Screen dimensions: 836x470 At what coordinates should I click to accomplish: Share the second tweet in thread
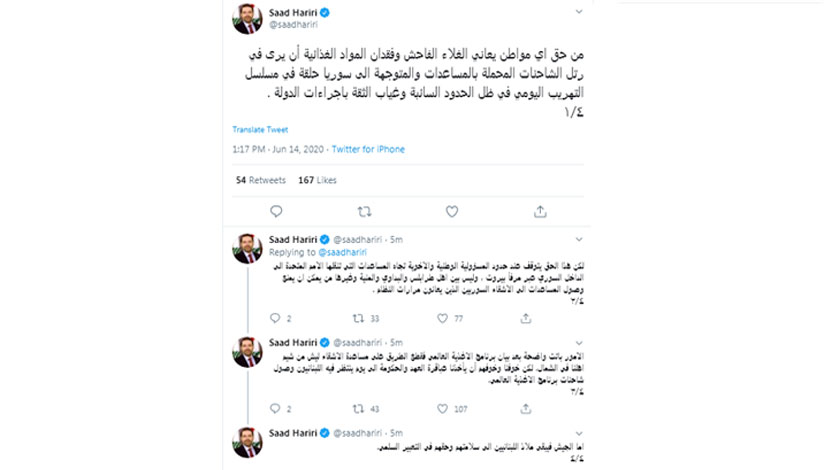tap(526, 318)
